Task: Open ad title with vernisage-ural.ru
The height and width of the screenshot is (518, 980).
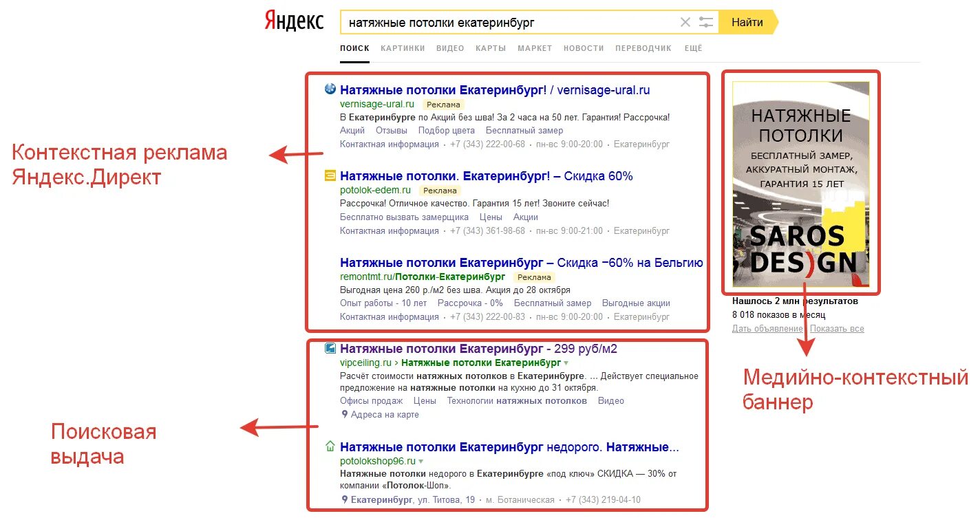Action: coord(495,90)
